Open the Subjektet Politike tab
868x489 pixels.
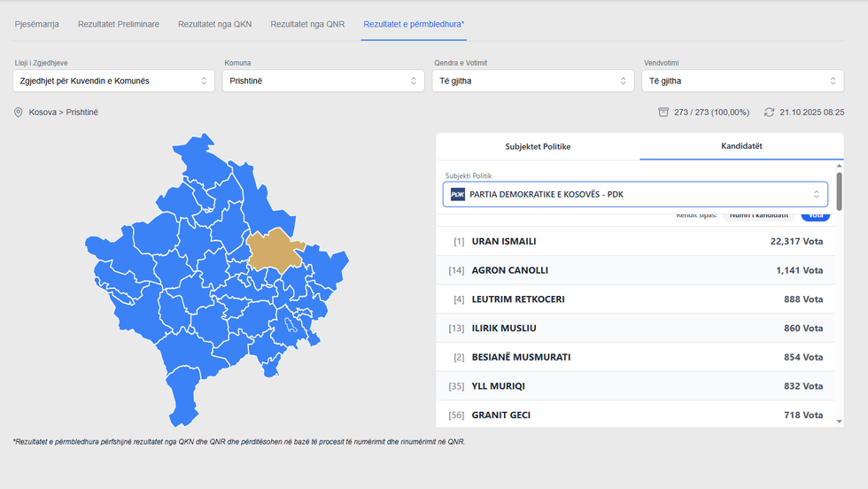pos(538,146)
